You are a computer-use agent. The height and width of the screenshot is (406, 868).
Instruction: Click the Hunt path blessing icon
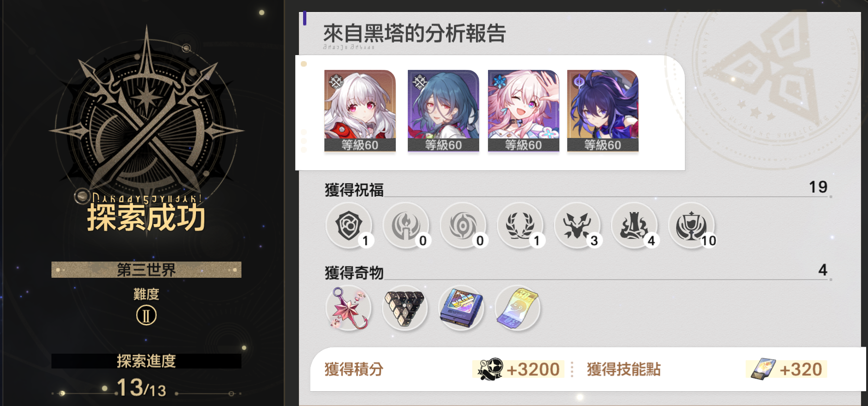point(577,225)
